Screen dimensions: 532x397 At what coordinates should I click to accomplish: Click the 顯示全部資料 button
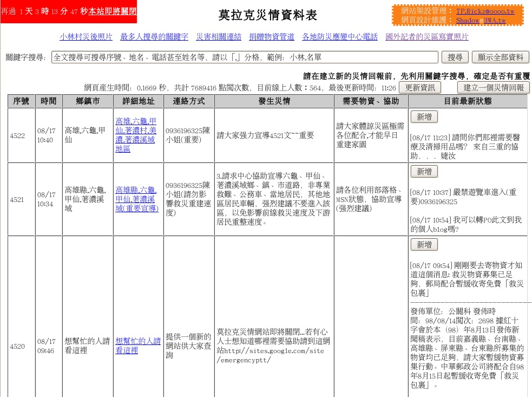pos(501,57)
